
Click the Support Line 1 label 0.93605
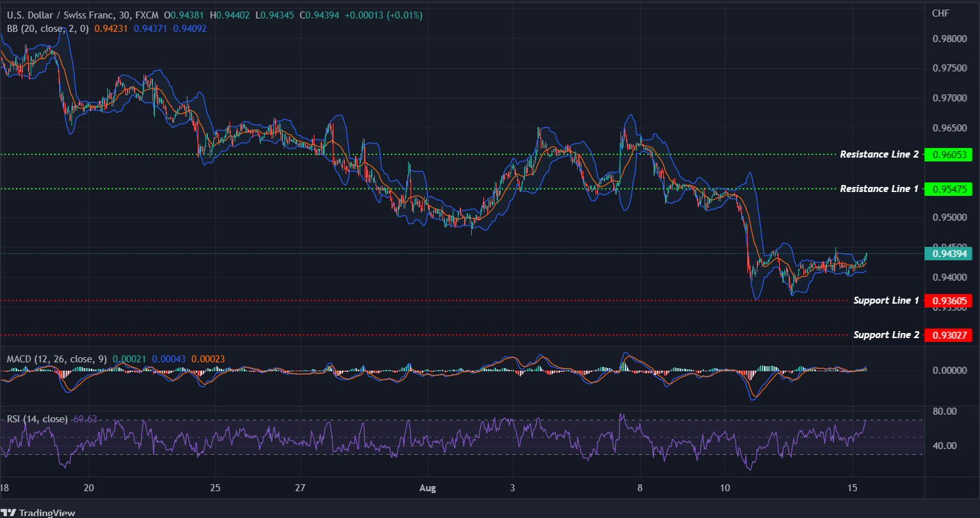pyautogui.click(x=949, y=300)
